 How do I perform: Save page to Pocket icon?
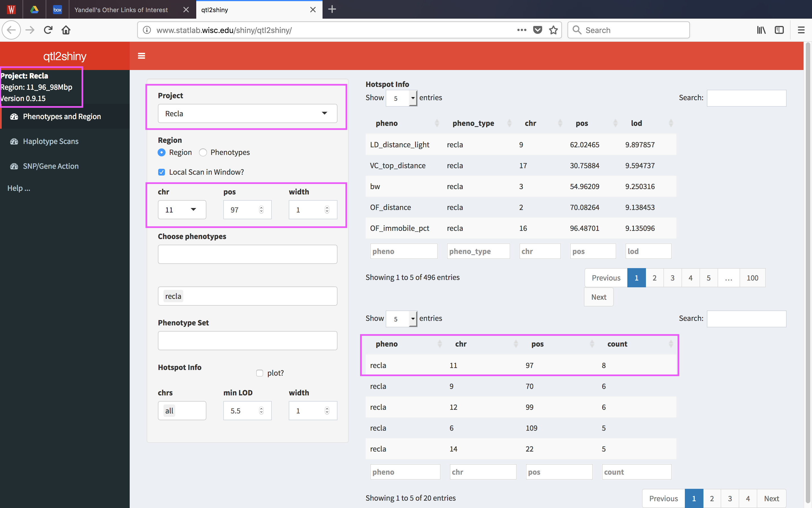coord(538,30)
